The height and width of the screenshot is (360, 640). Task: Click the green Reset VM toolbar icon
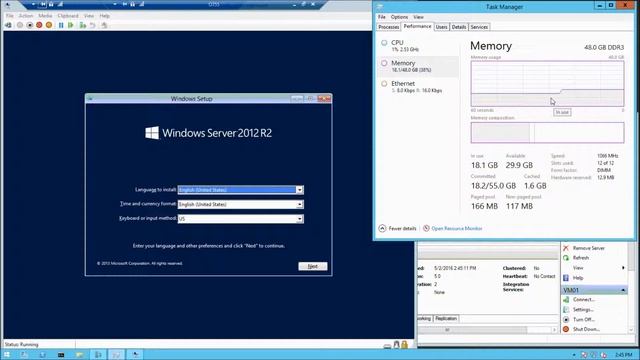[x=71, y=25]
